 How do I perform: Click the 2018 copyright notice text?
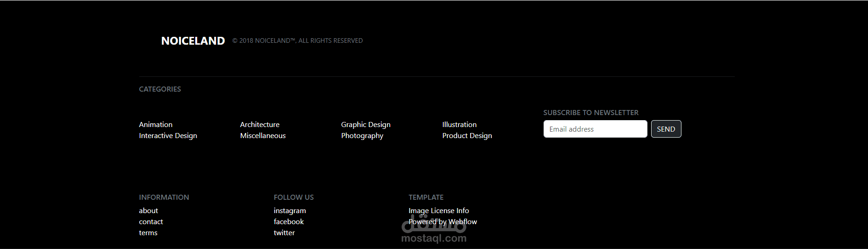(x=297, y=41)
